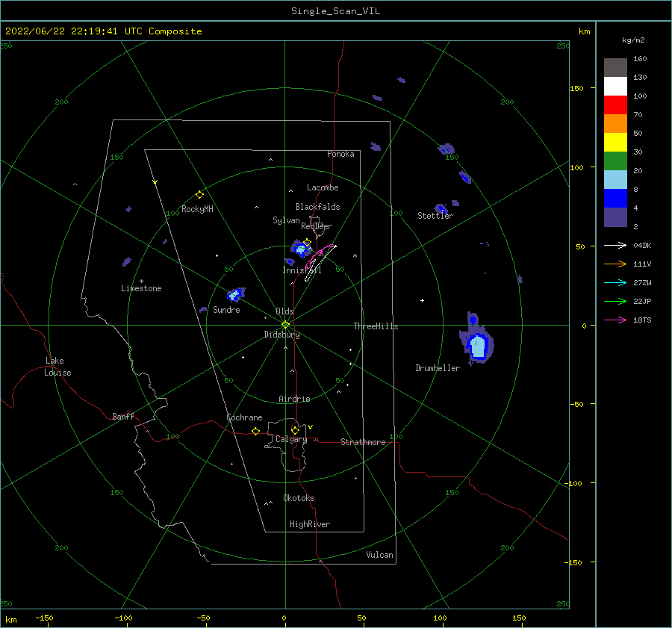Pick the white 100-130 legend swatch
Screen dimensions: 672x628
coord(615,86)
